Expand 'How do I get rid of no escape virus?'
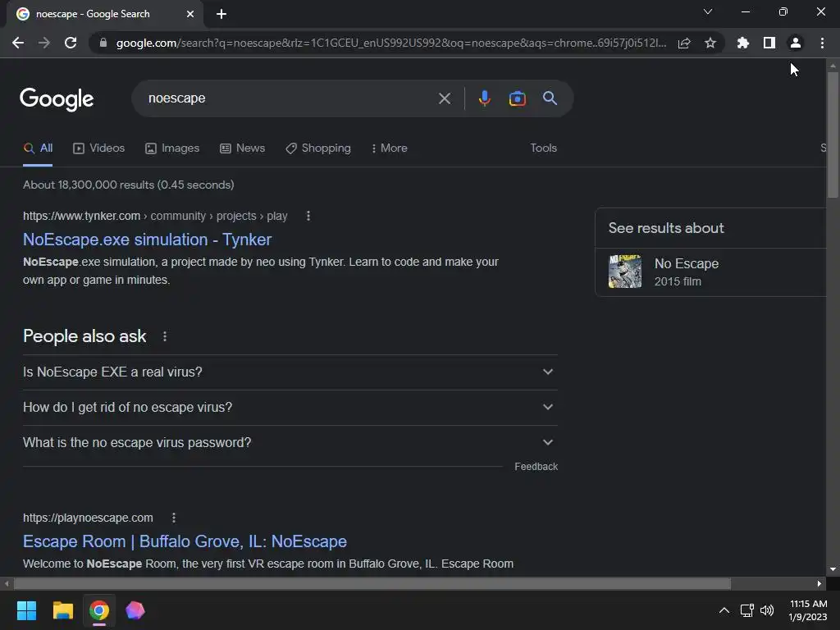840x630 pixels. (290, 407)
